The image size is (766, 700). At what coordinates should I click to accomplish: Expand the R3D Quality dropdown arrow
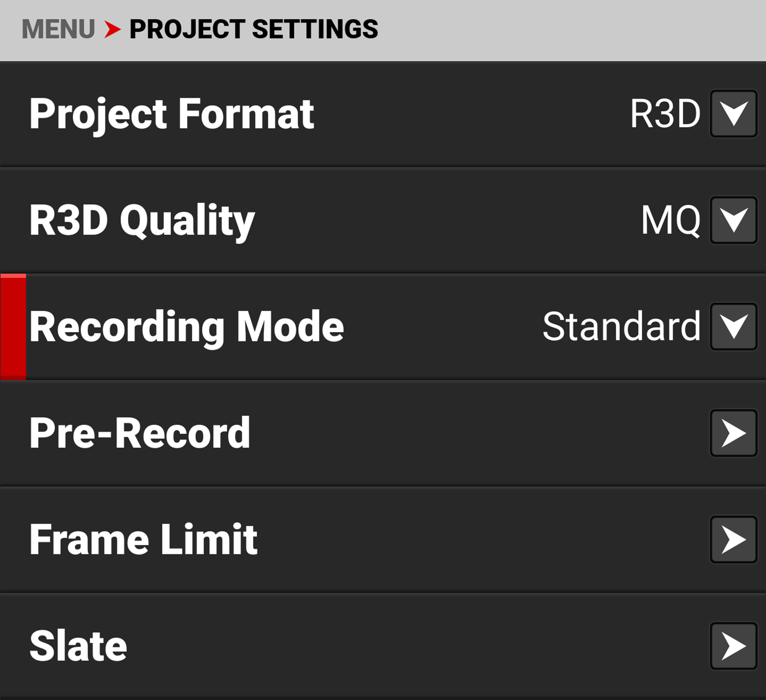coord(733,220)
